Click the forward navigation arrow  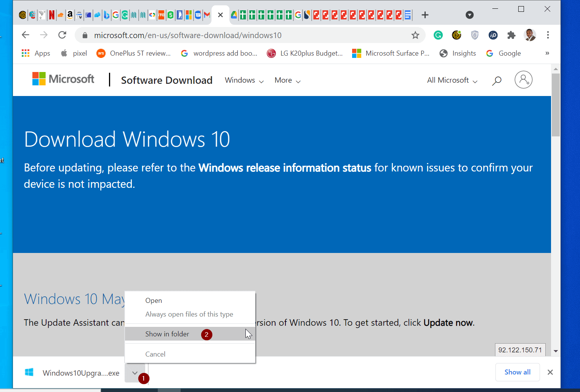[x=44, y=35]
